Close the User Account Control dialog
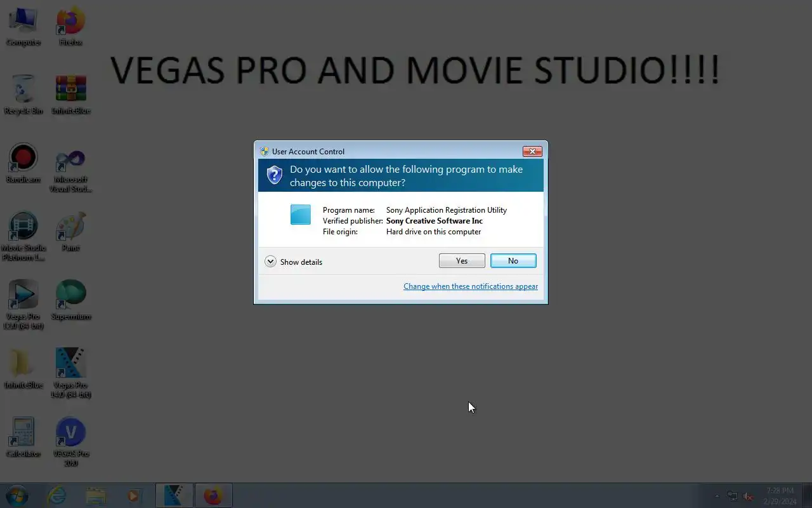Screen dimensions: 812x508 coord(532,151)
